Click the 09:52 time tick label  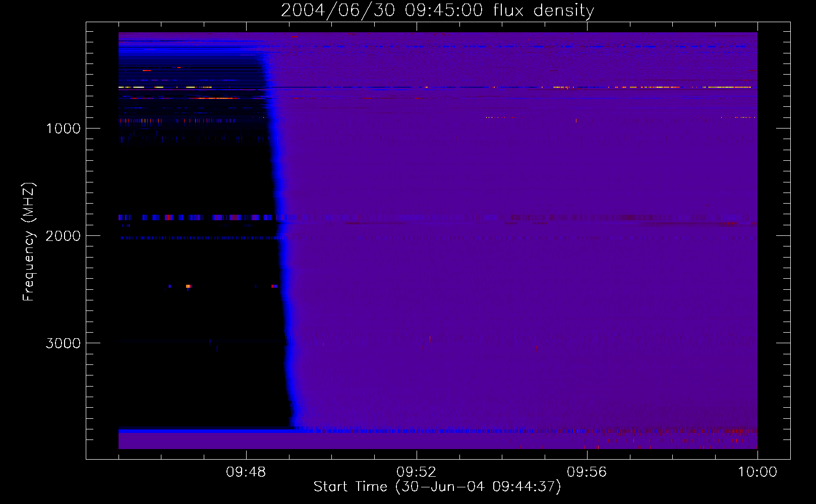(417, 472)
